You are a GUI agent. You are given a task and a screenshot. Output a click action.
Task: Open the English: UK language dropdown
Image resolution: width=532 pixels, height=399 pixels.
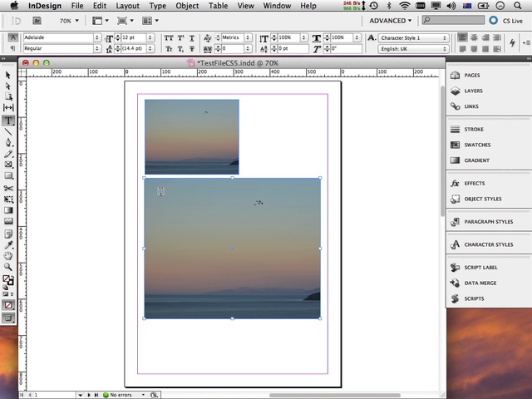413,49
